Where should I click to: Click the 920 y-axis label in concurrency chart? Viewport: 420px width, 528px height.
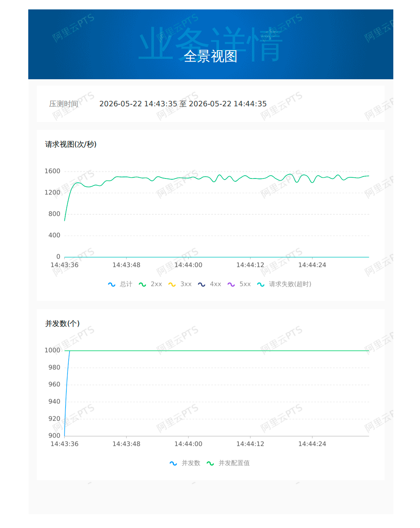click(x=54, y=419)
